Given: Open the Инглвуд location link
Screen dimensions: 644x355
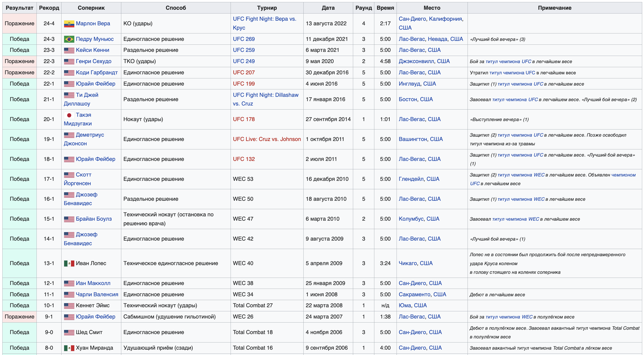Looking at the screenshot, I should click(x=409, y=84).
